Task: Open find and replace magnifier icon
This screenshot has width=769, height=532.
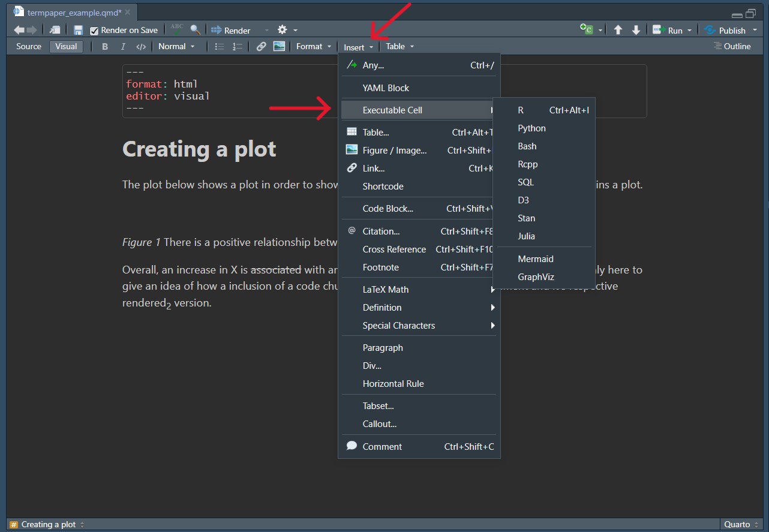Action: [195, 29]
